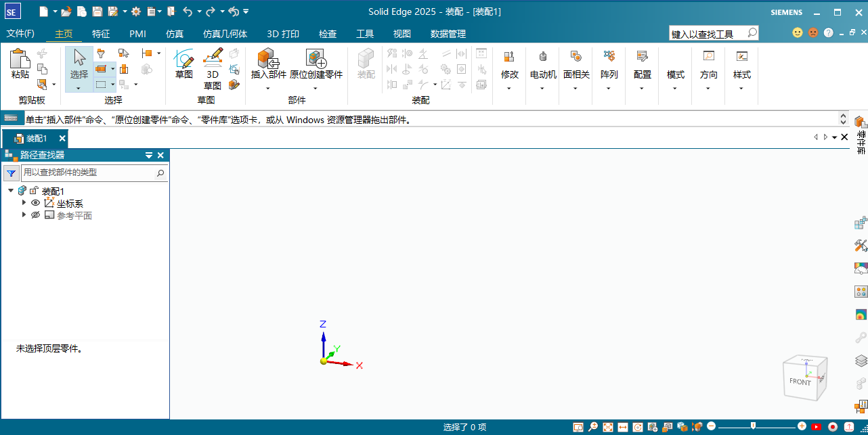This screenshot has height=435, width=868.
Task: Click the Zoom Area icon in status bar
Action: [x=578, y=427]
